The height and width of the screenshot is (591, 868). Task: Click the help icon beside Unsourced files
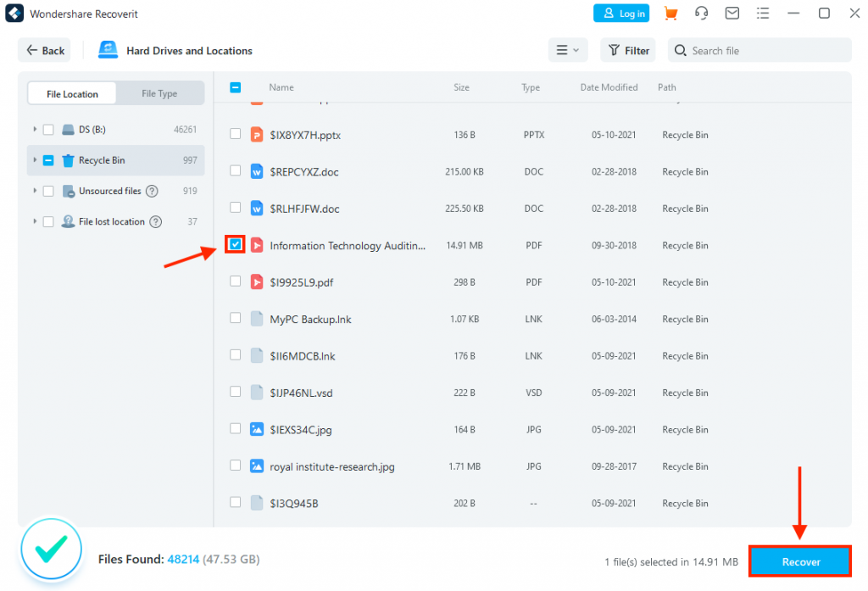click(154, 191)
